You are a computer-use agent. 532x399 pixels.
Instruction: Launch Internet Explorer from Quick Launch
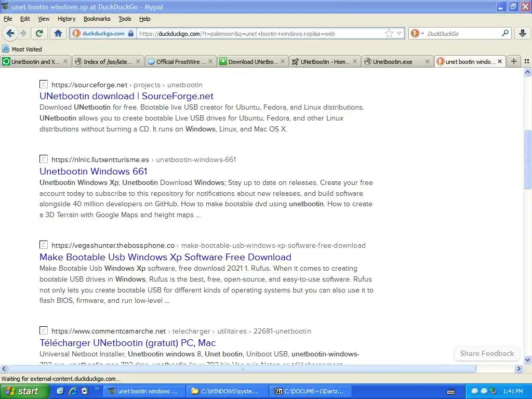pyautogui.click(x=73, y=391)
